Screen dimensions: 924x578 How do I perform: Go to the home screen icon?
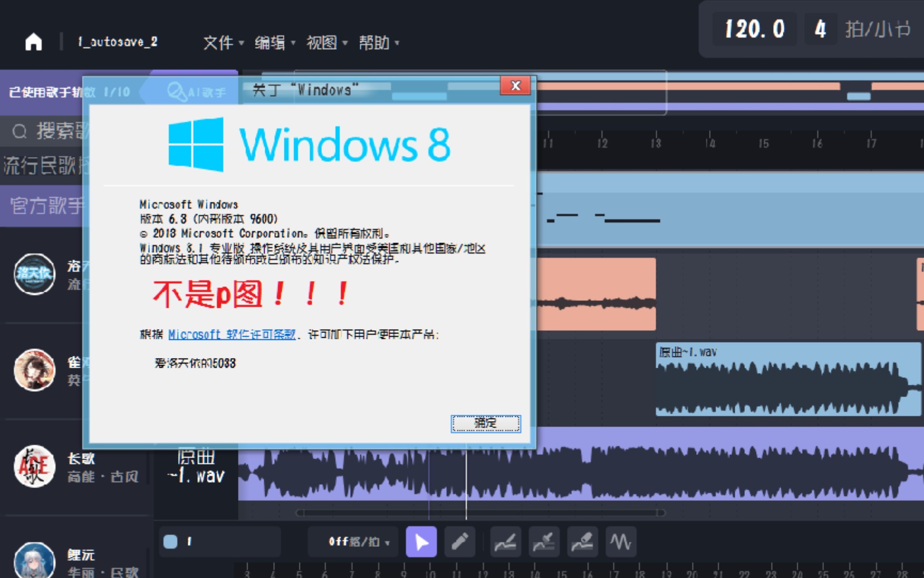[34, 42]
